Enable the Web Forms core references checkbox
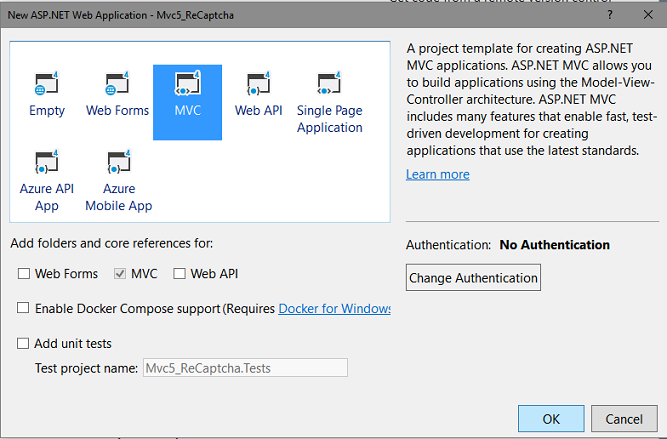The image size is (667, 439). [x=24, y=274]
